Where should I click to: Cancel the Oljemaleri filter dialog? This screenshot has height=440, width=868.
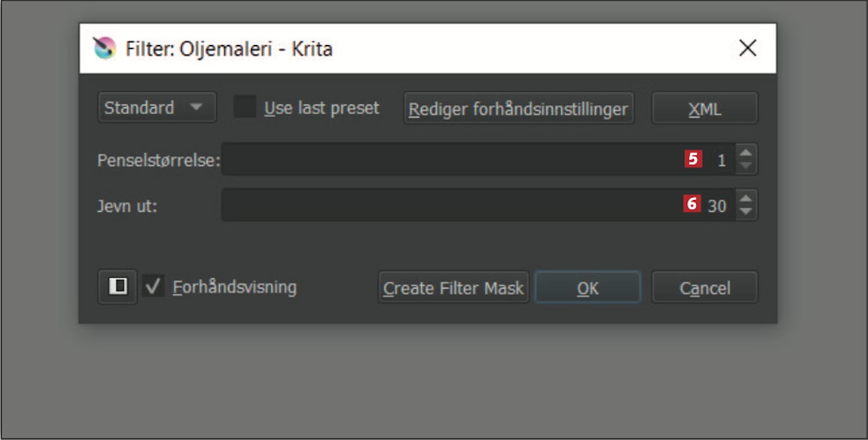(704, 287)
